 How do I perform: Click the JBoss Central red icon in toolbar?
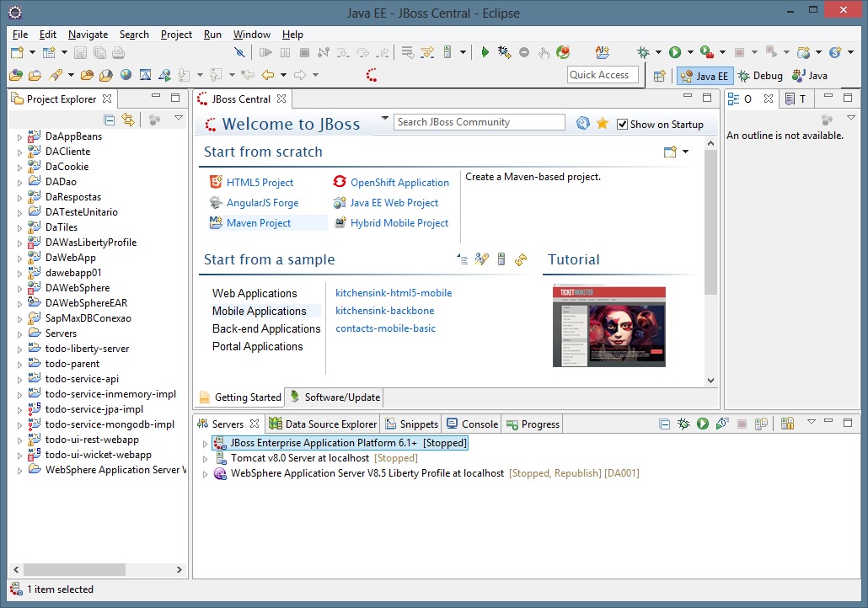(371, 75)
